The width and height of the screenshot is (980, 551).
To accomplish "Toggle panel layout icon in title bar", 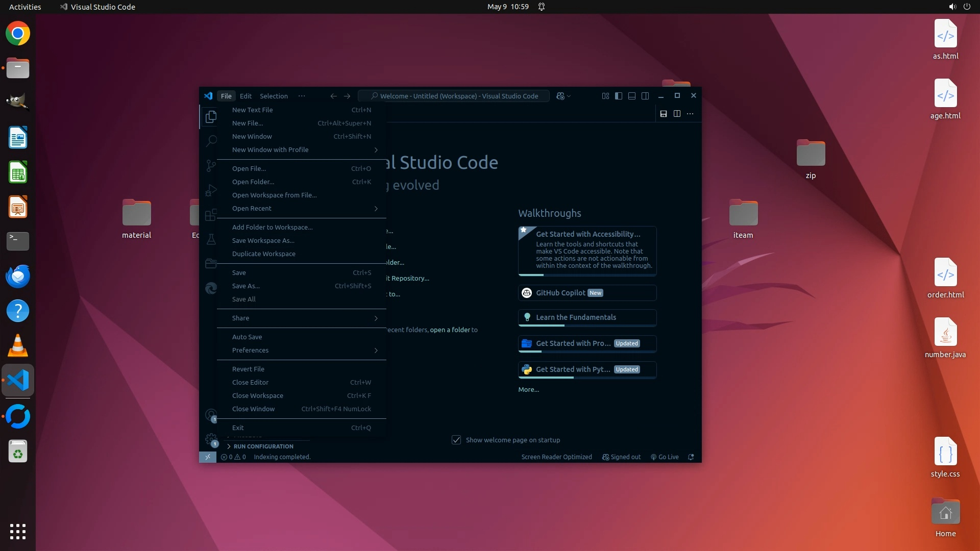I will 632,96.
